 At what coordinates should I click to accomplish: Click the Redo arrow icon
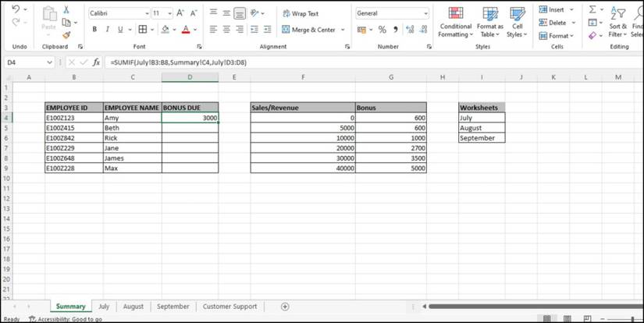click(16, 22)
